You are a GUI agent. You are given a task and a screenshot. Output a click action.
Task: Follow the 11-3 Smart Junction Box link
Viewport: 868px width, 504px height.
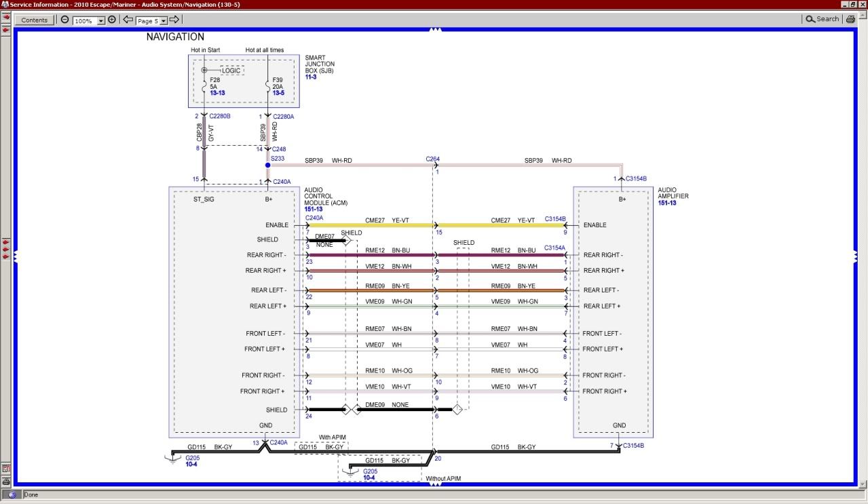(311, 77)
